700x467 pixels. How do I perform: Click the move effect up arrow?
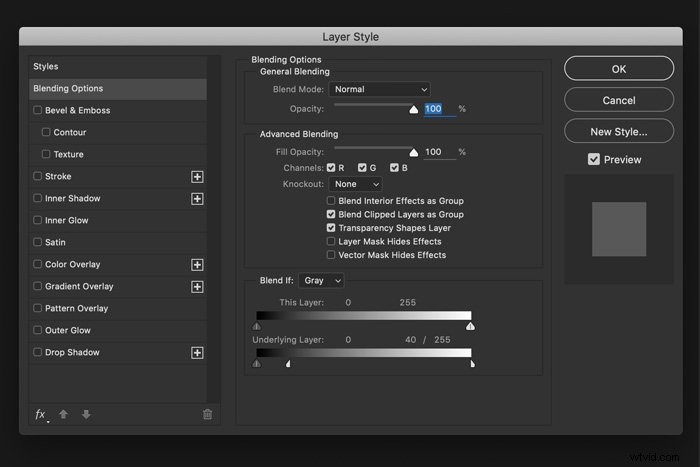[x=63, y=414]
